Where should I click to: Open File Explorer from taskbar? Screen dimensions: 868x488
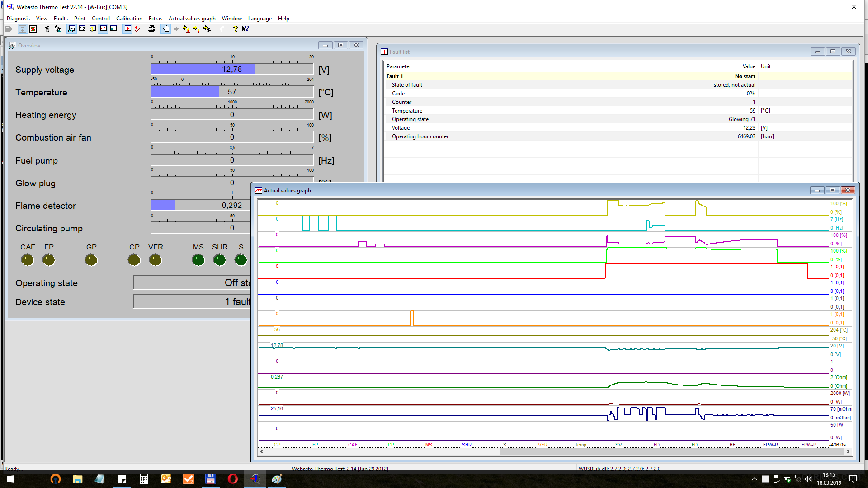pos(78,479)
